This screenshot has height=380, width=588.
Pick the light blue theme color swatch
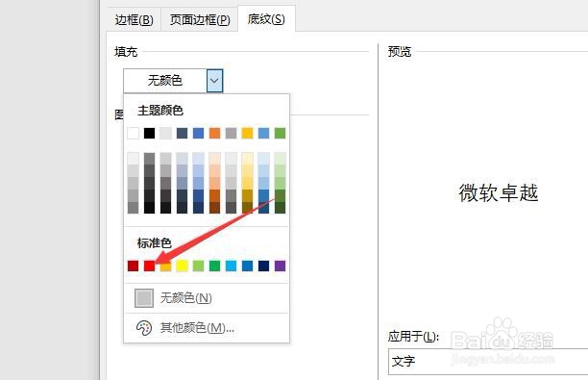pos(263,133)
